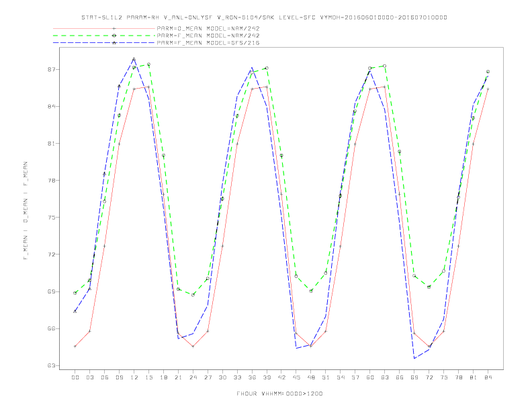Click y-axis tick value 72

click(51, 255)
